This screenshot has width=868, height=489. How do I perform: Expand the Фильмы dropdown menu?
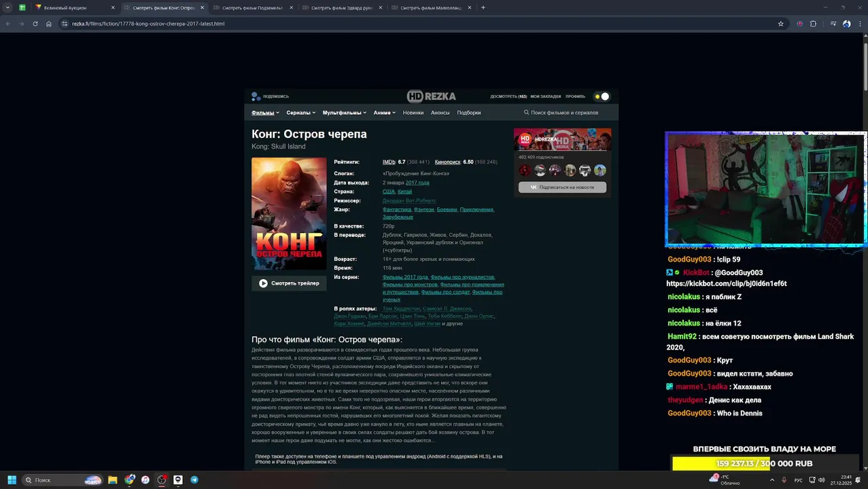pos(265,113)
